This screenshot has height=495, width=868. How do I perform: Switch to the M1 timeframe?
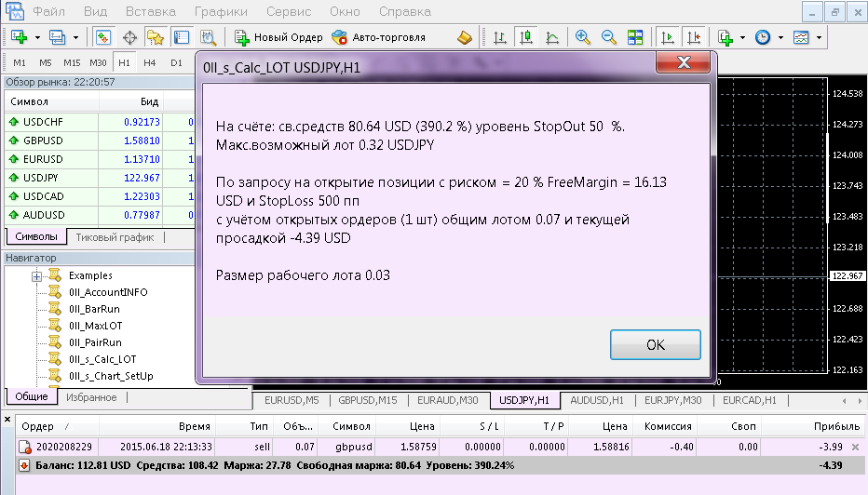pyautogui.click(x=20, y=63)
